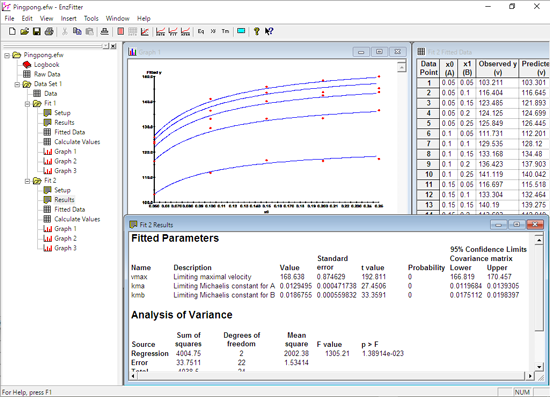Image resolution: width=550 pixels, height=397 pixels.
Task: Open the Logbook tree item
Action: [x=46, y=65]
